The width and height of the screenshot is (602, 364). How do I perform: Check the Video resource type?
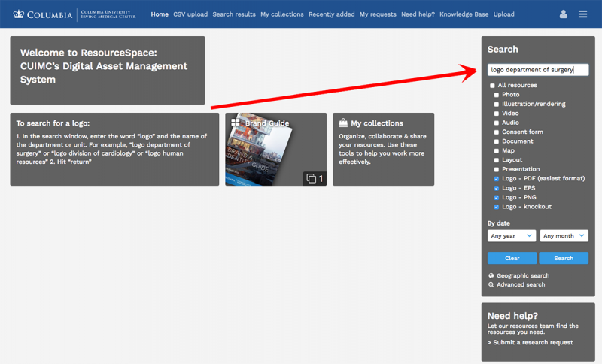coord(497,114)
